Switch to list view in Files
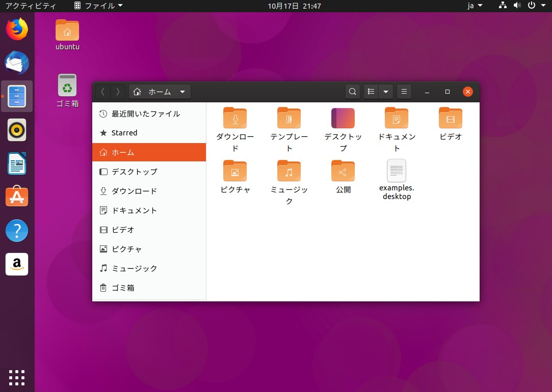Image resolution: width=552 pixels, height=392 pixels. [x=371, y=92]
